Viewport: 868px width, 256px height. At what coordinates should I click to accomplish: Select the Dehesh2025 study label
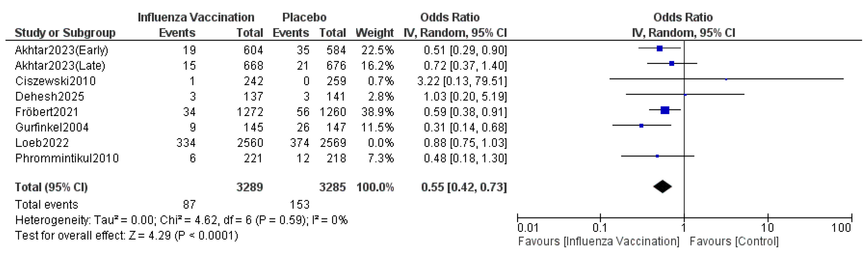click(x=50, y=97)
